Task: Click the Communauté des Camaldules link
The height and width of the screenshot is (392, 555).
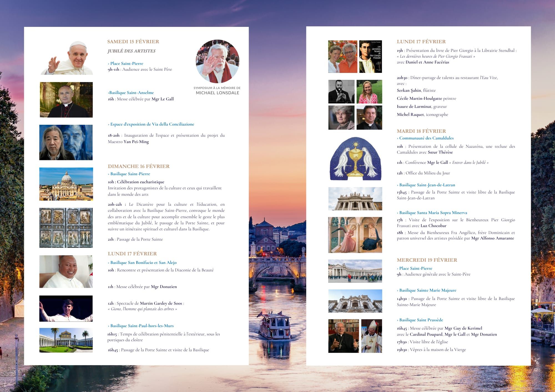Action: [x=425, y=138]
